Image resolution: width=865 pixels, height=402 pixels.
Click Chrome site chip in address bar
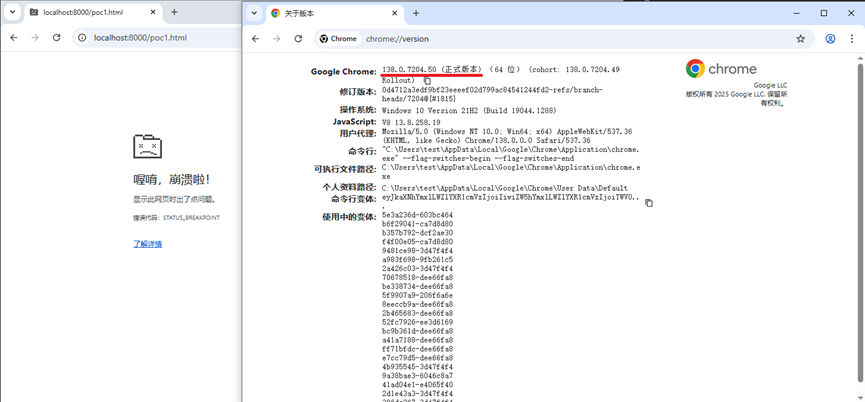tap(339, 39)
